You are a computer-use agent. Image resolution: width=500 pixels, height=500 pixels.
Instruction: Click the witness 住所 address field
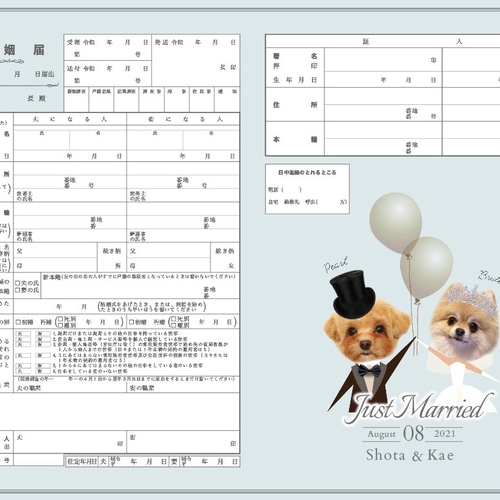pos(383,104)
